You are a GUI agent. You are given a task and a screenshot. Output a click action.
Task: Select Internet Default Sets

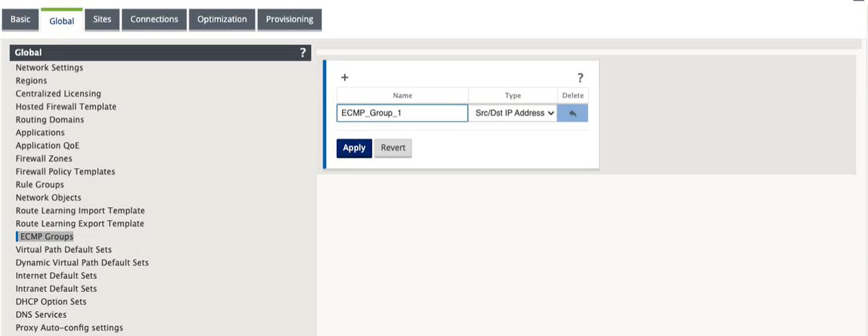(56, 275)
